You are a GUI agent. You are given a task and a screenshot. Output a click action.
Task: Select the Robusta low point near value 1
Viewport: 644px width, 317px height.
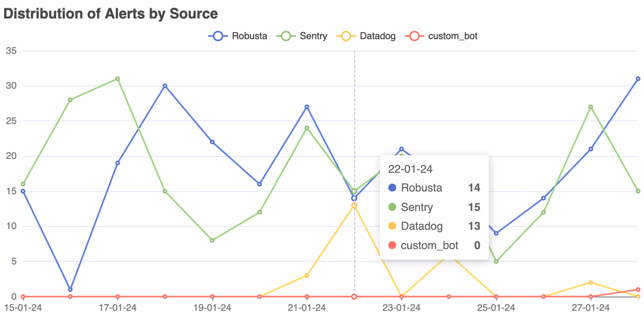point(70,289)
